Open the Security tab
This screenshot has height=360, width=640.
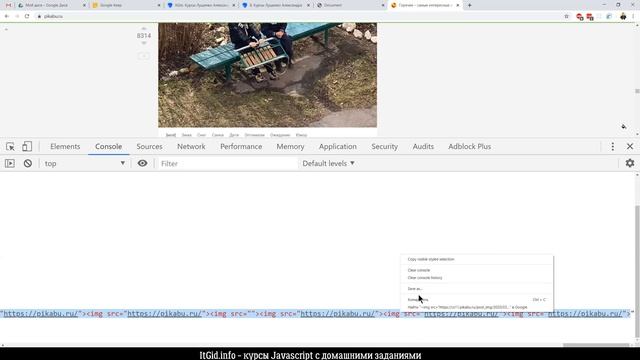[x=384, y=147]
